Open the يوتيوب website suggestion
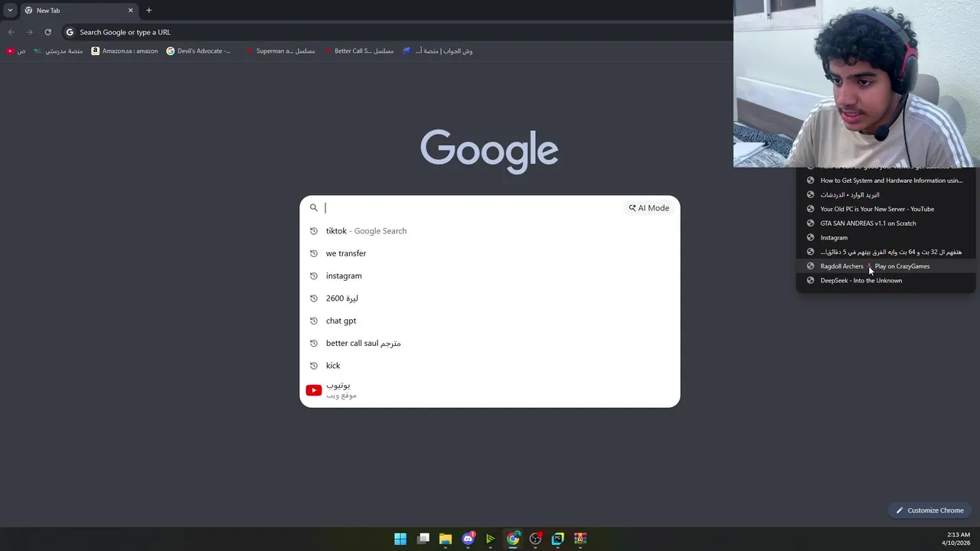980x551 pixels. pos(490,390)
